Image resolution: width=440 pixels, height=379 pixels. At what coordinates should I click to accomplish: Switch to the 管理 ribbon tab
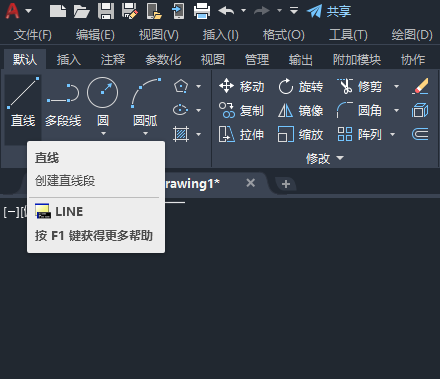click(x=257, y=60)
